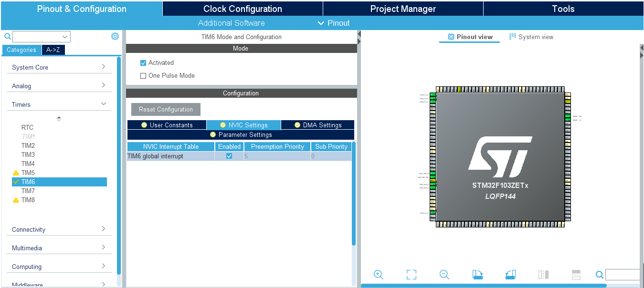Open the User Constants tab
The height and width of the screenshot is (288, 644).
167,125
